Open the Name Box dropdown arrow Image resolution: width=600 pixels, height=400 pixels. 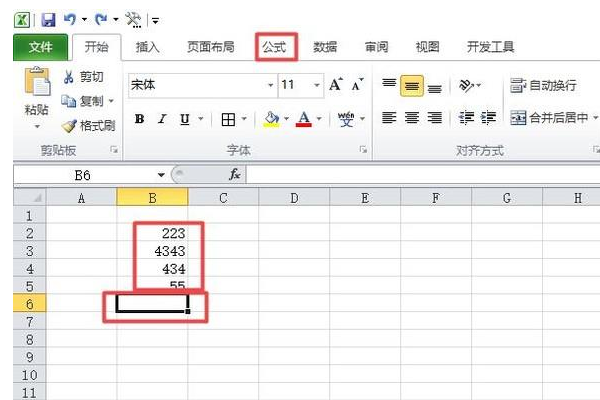tap(161, 175)
